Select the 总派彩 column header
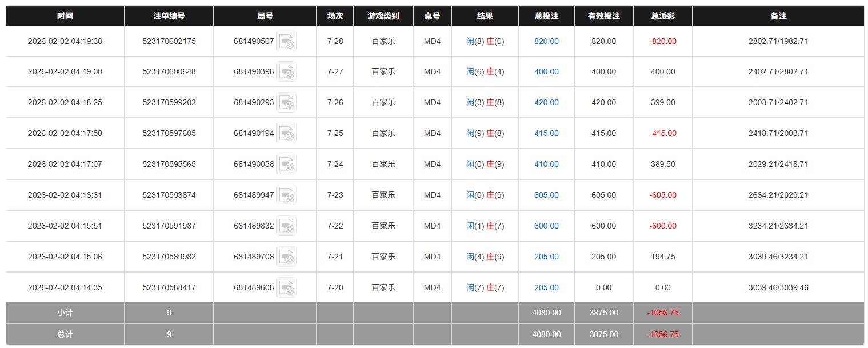Image resolution: width=868 pixels, height=348 pixels. [663, 16]
